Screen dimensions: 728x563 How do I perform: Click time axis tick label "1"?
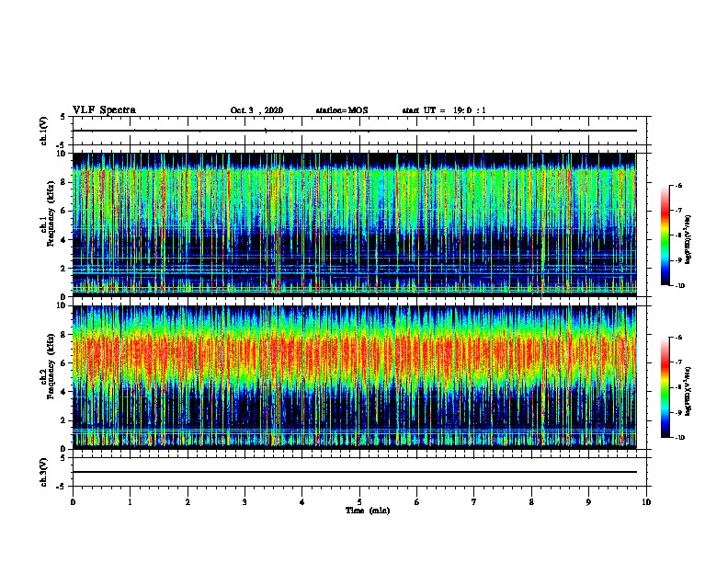[130, 502]
